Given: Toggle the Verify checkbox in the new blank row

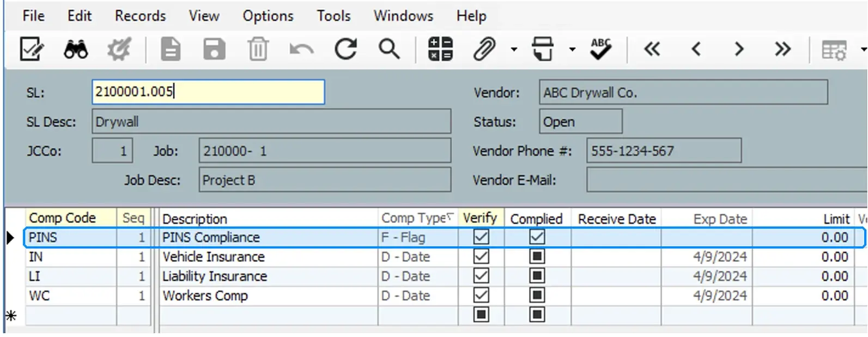Looking at the screenshot, I should [x=481, y=315].
